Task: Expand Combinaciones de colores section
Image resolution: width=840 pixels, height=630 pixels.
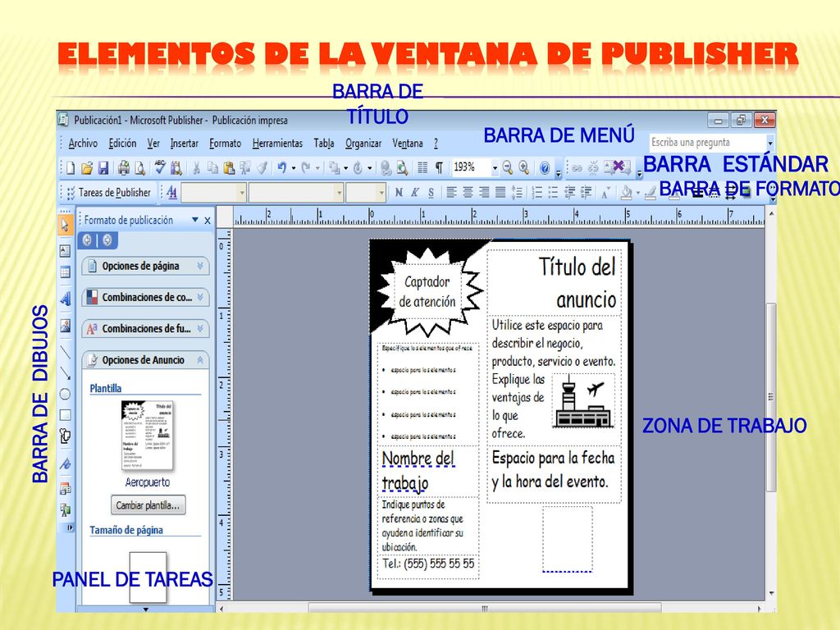Action: click(145, 297)
